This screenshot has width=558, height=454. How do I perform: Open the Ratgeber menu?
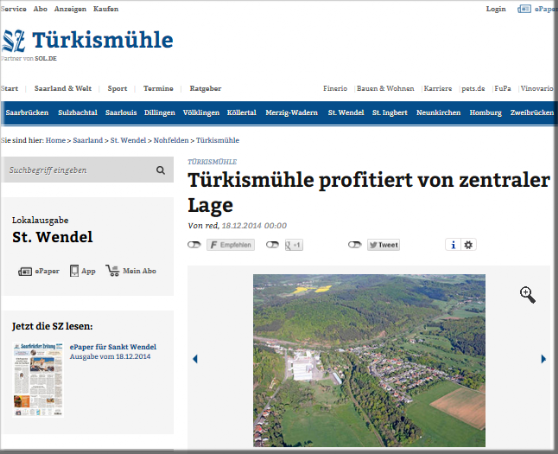pos(205,89)
